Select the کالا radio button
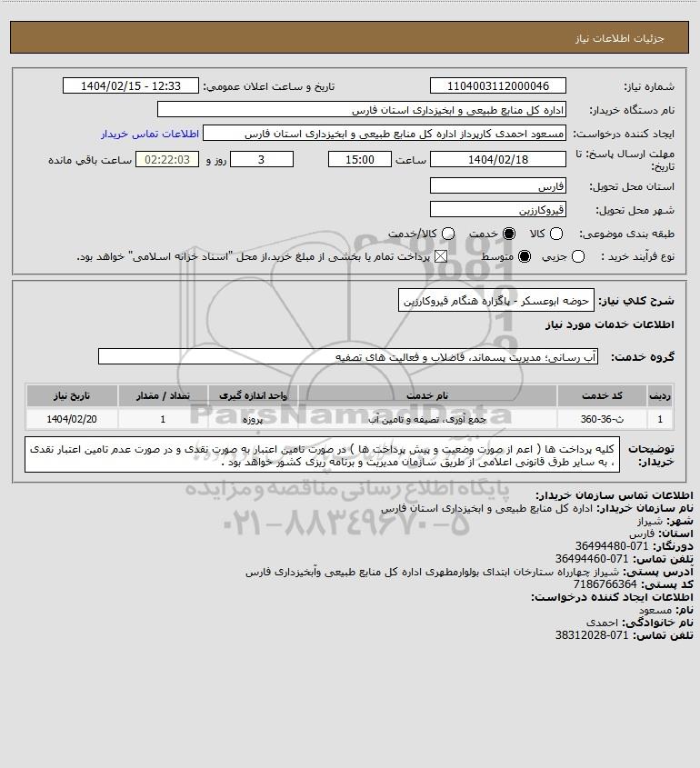The height and width of the screenshot is (768, 700). tap(556, 234)
